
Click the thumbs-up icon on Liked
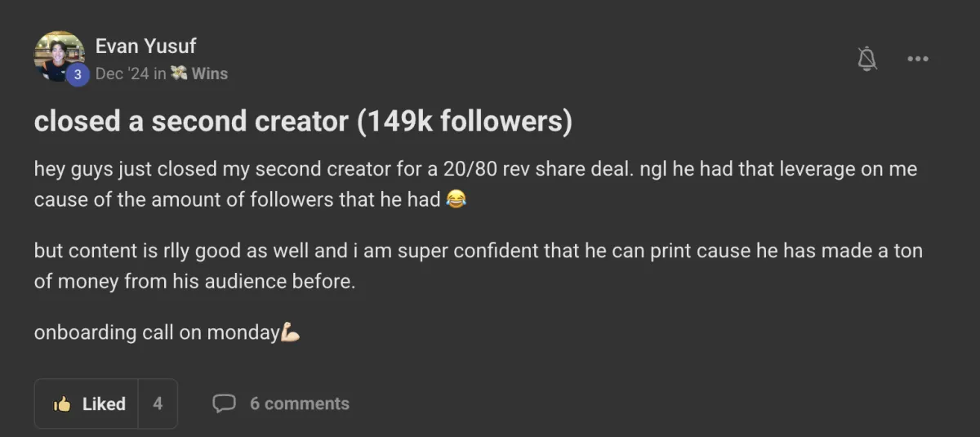click(x=61, y=404)
